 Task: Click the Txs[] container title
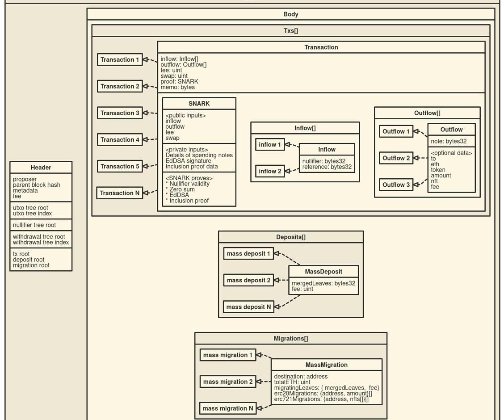(x=290, y=31)
